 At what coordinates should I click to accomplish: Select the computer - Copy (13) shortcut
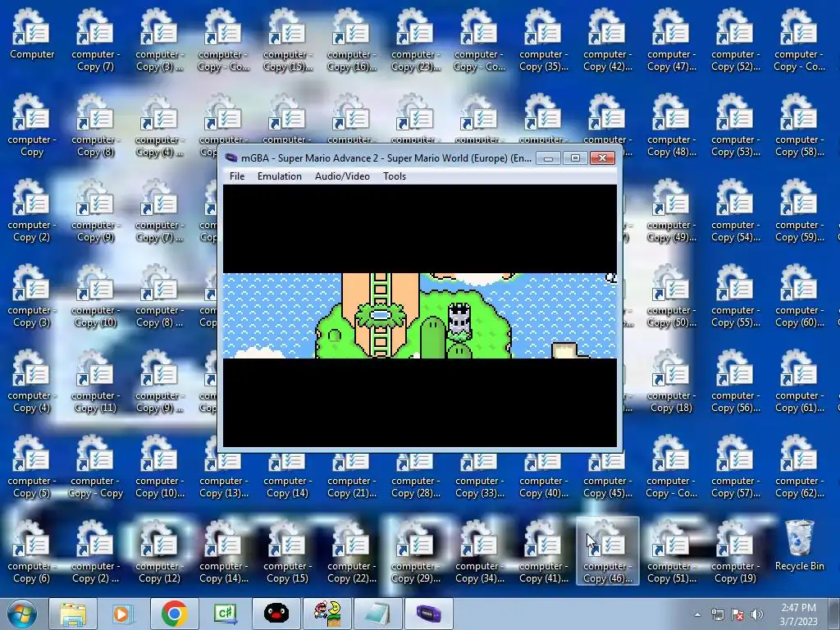pos(223,477)
